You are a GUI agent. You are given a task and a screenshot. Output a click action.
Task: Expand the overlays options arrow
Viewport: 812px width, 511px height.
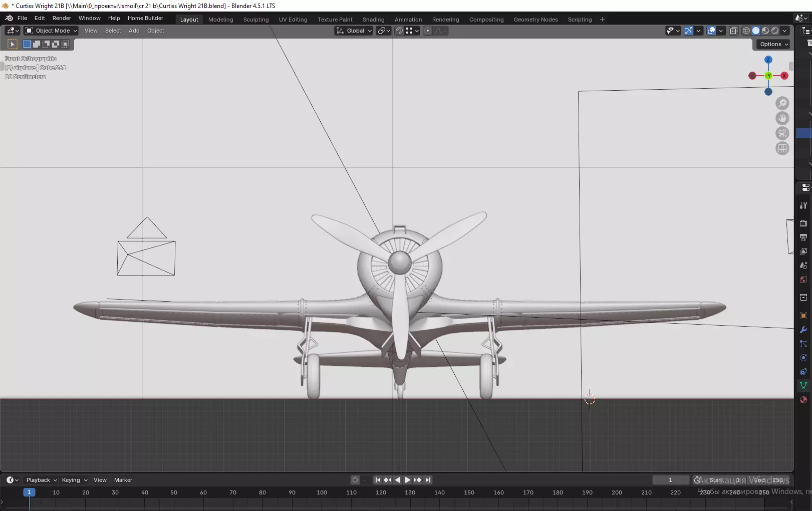pyautogui.click(x=721, y=31)
